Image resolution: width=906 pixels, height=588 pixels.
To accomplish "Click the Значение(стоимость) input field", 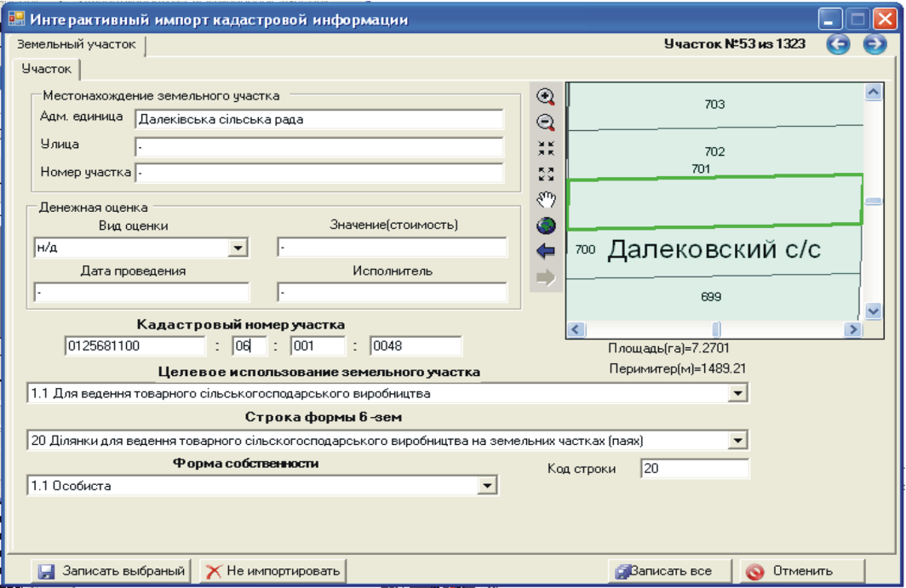I will 392,248.
